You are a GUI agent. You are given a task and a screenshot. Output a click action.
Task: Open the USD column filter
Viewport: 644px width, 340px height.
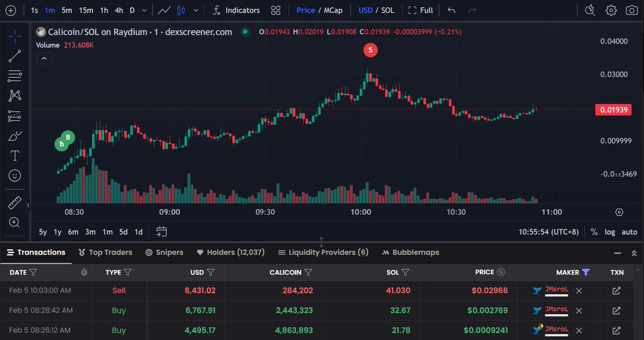210,272
